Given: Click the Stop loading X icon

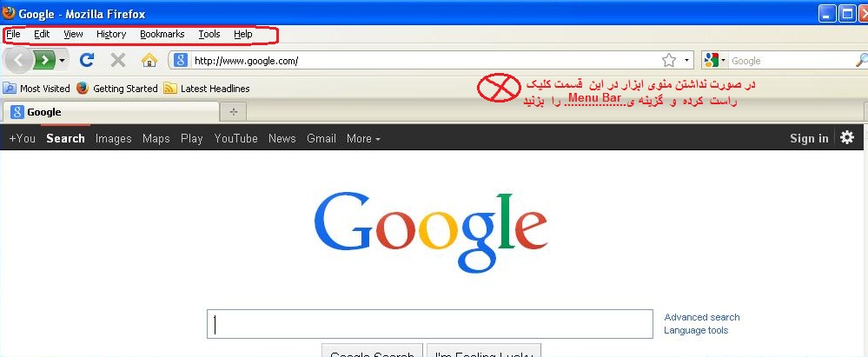Looking at the screenshot, I should tap(117, 60).
